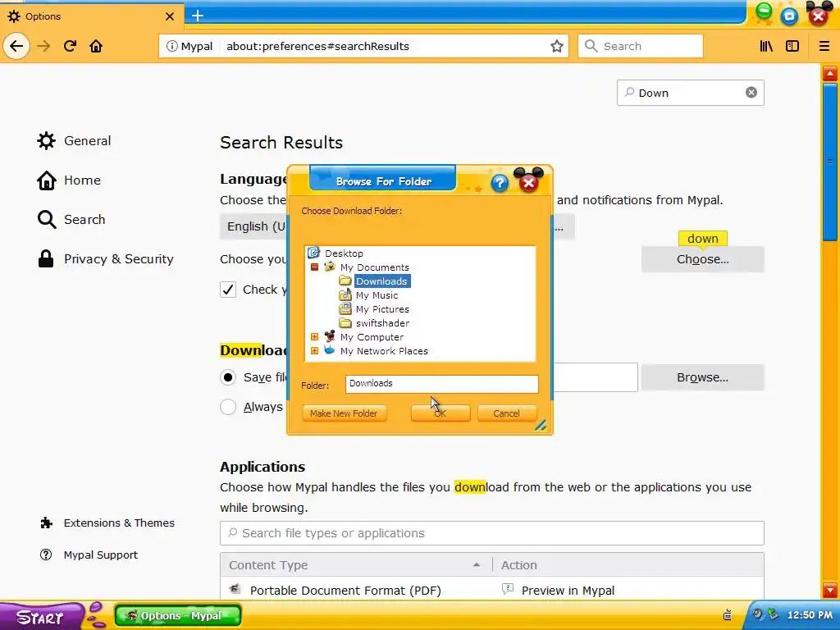Select the Portable Document Format (PDF) row
This screenshot has width=840, height=630.
point(492,589)
